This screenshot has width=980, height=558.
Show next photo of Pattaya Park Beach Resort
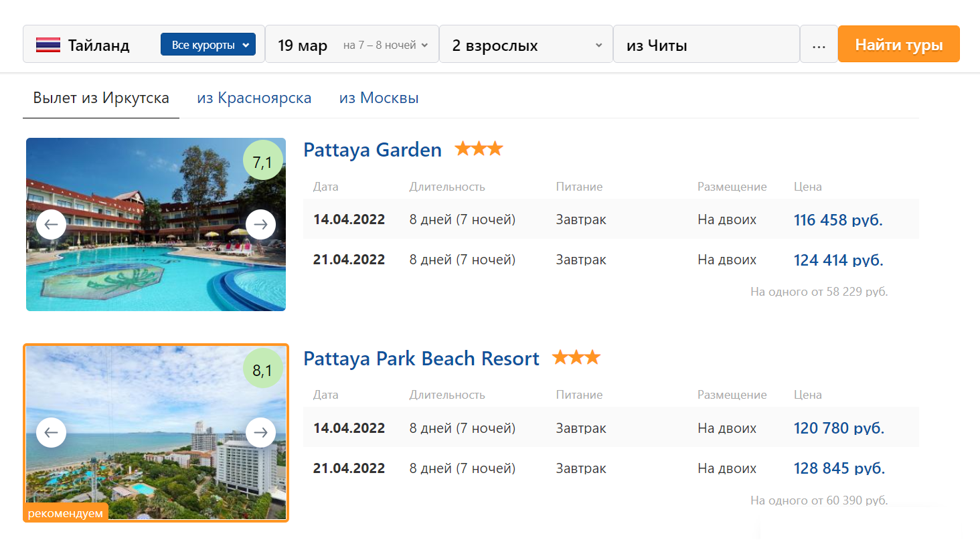tap(261, 432)
